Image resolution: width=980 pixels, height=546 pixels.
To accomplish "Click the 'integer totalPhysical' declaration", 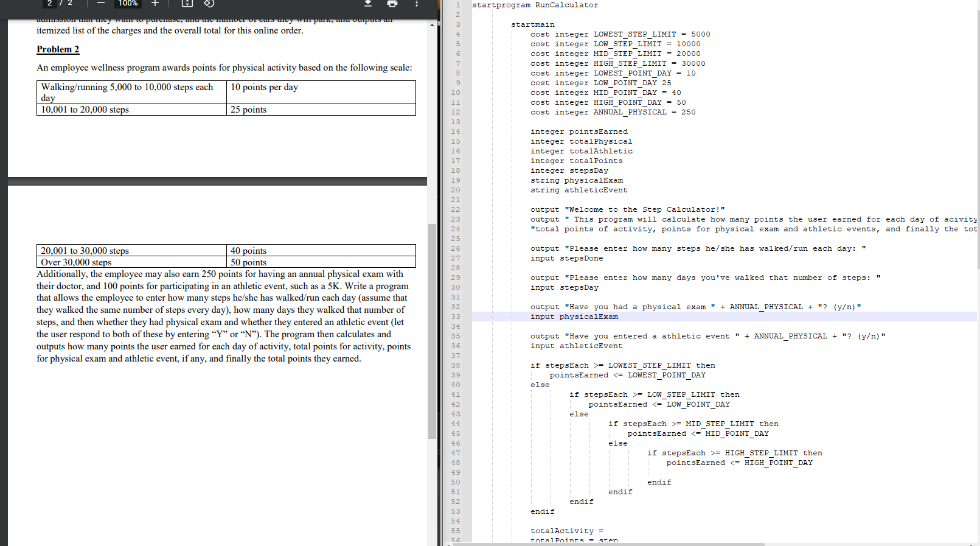I will coord(582,141).
